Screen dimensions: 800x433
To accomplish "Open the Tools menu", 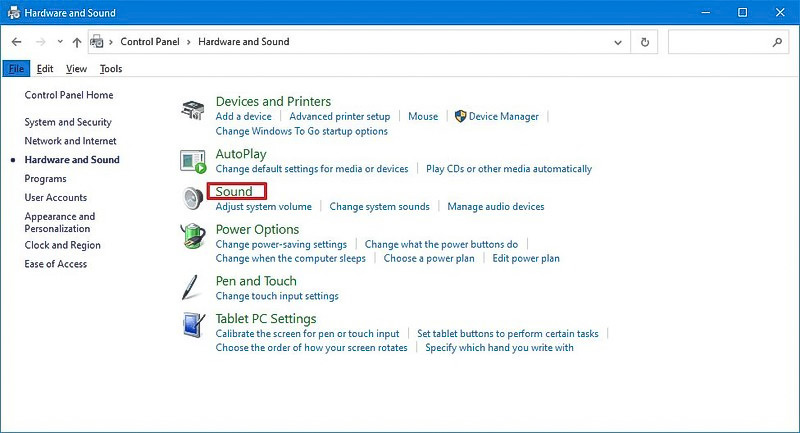I will pos(111,68).
